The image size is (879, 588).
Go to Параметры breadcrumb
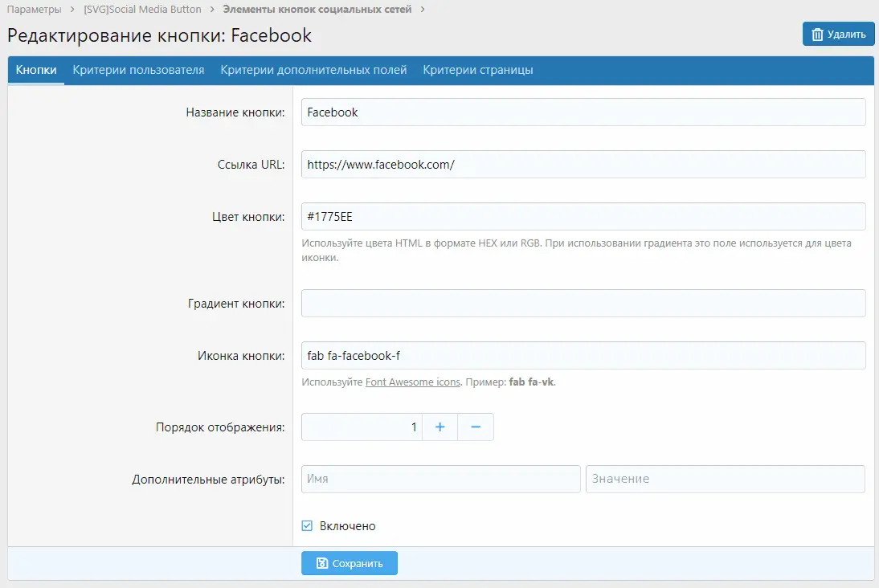click(35, 10)
